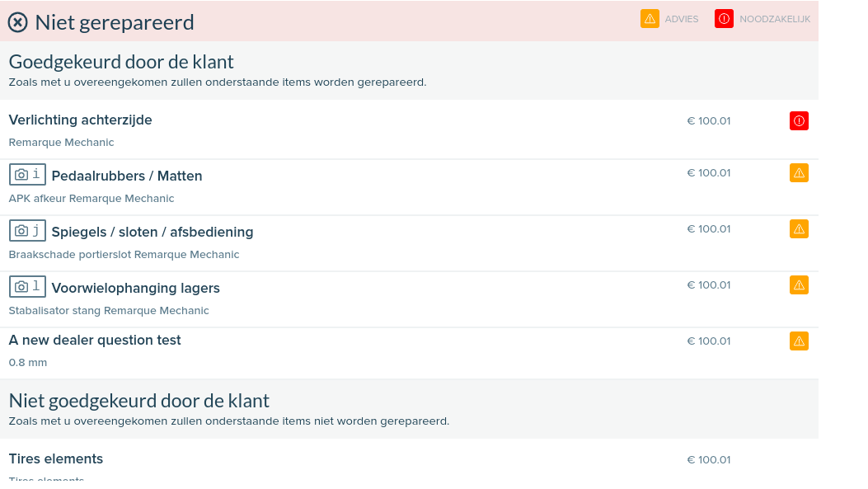Click orange warning icon on Pedaalrubbers row

click(x=799, y=173)
